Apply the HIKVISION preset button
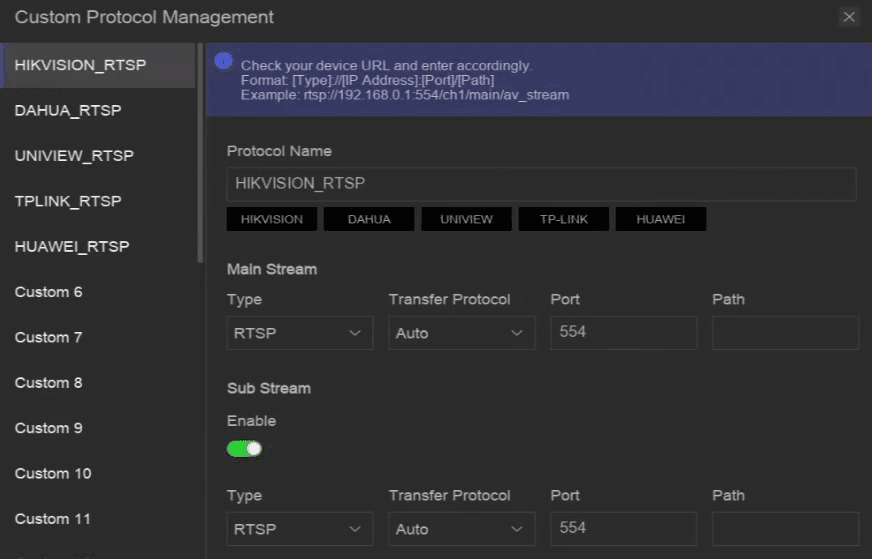This screenshot has width=872, height=559. pyautogui.click(x=272, y=219)
